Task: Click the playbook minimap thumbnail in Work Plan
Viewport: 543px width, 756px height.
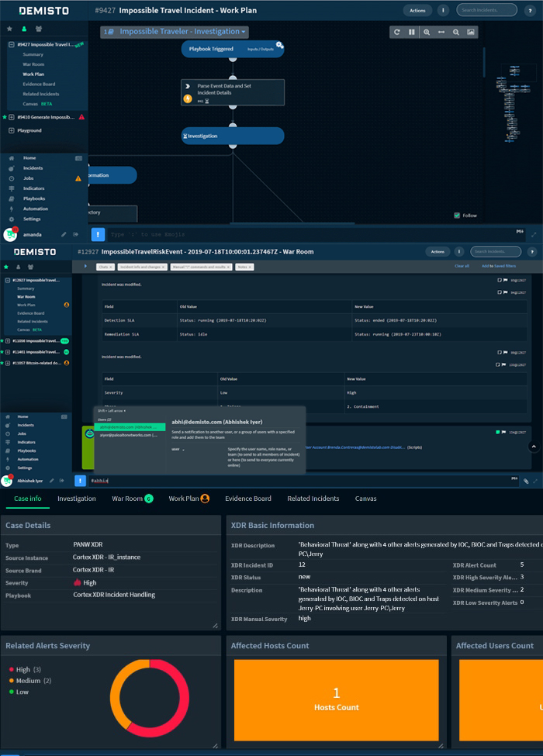Action: pos(515,102)
